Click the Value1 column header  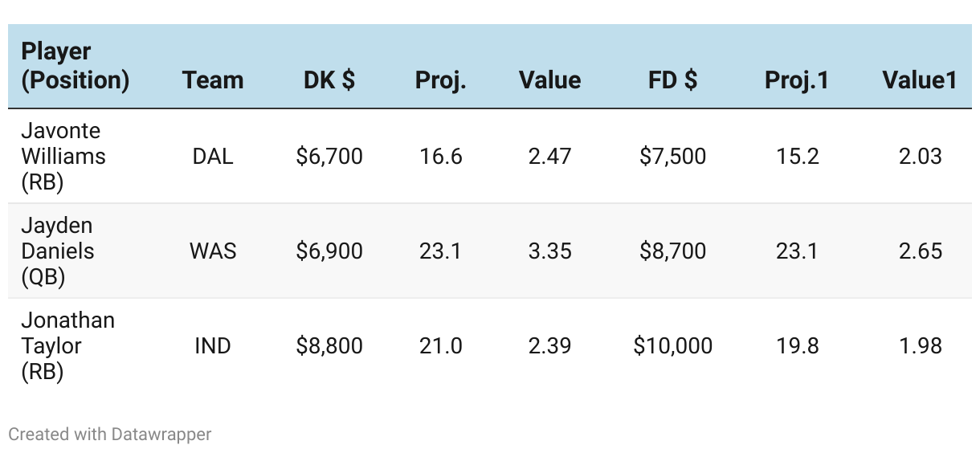tap(920, 80)
